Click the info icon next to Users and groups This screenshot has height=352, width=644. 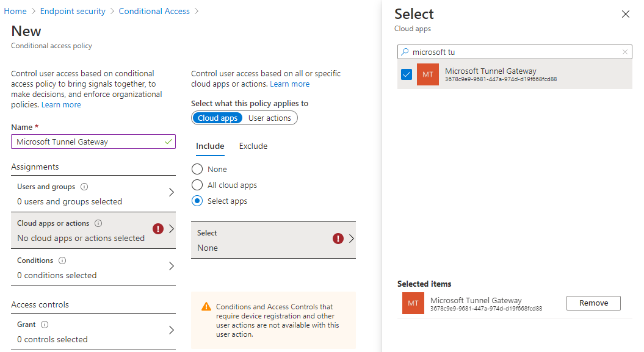tap(84, 187)
